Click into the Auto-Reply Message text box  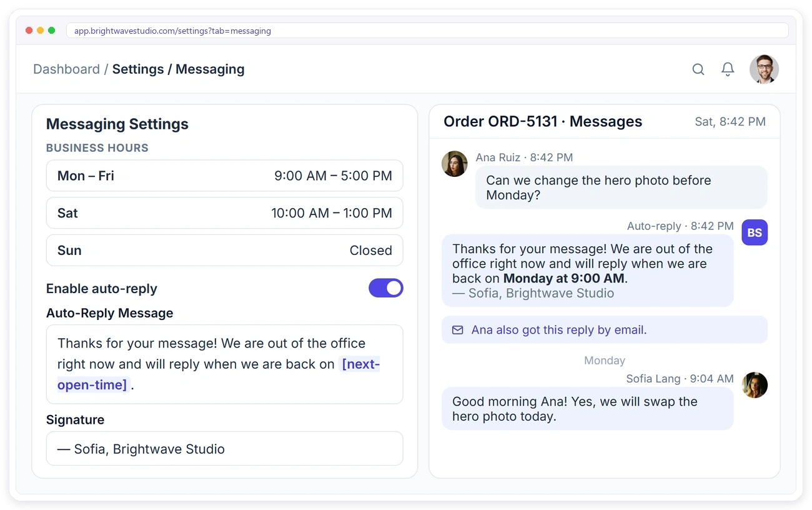225,364
